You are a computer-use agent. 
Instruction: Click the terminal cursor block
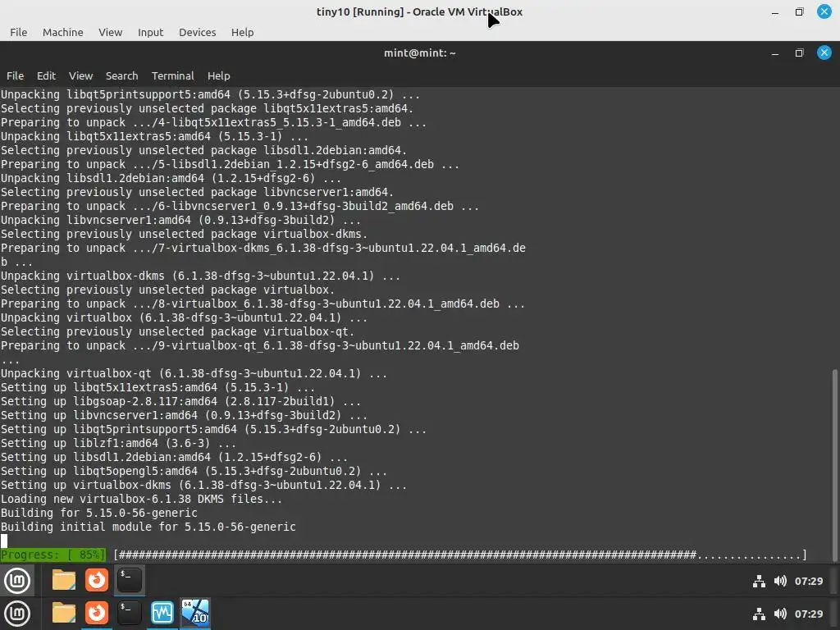point(4,541)
